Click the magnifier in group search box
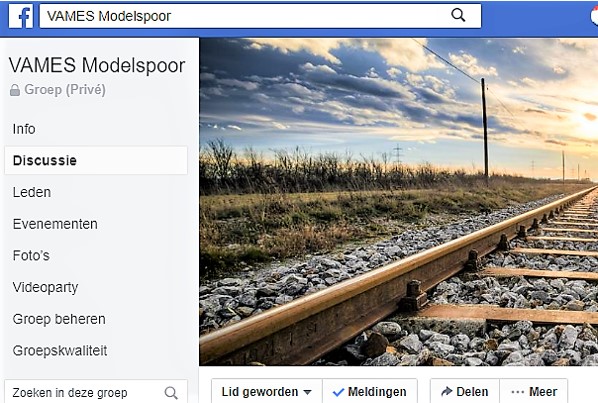The width and height of the screenshot is (598, 403). pos(171,393)
